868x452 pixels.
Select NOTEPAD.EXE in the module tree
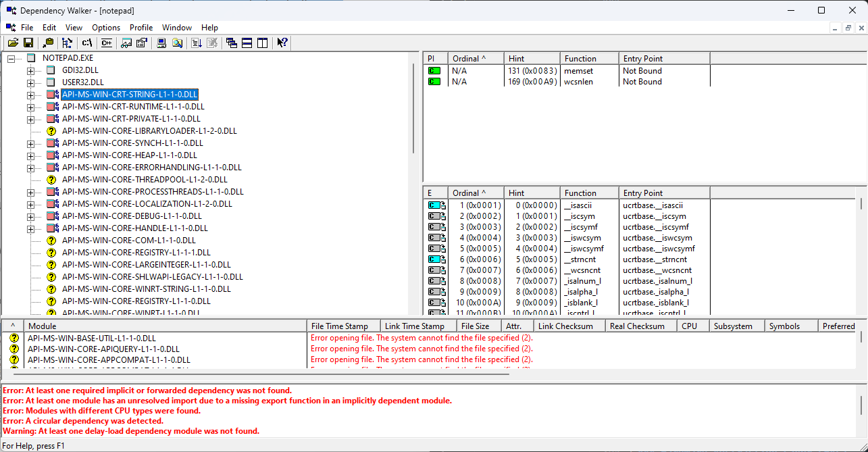click(x=68, y=58)
